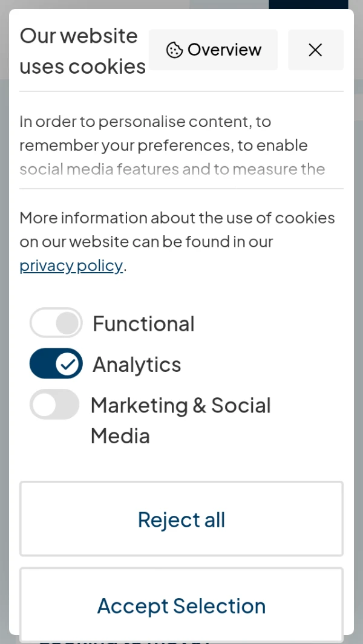Click the "Our website uses cookies" heading

pyautogui.click(x=82, y=51)
